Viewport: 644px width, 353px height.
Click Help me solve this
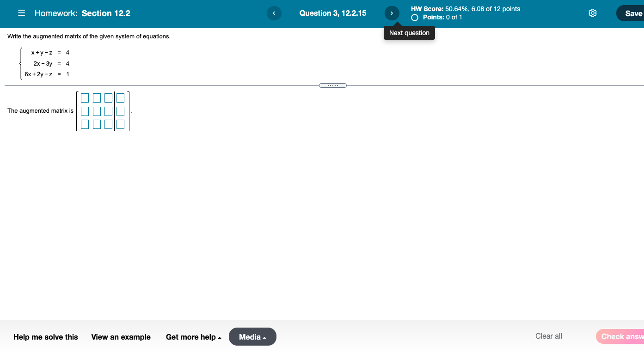[x=46, y=337]
